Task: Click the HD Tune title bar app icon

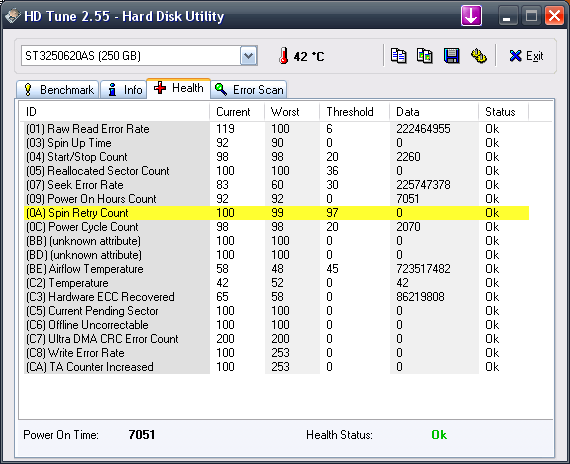Action: [12, 16]
